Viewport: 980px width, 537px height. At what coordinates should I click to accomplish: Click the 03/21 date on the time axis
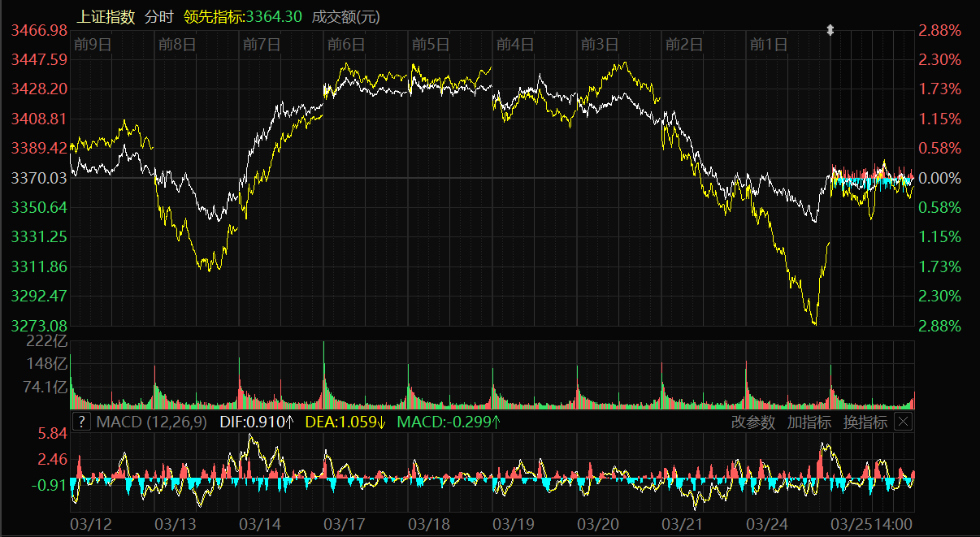[x=683, y=524]
